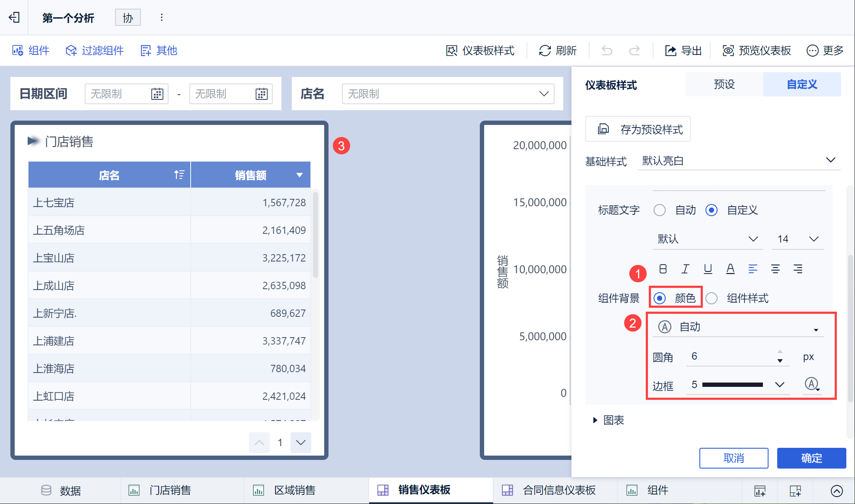Toggle italic formatting for title text
Screen dimensions: 855x504
coord(685,269)
